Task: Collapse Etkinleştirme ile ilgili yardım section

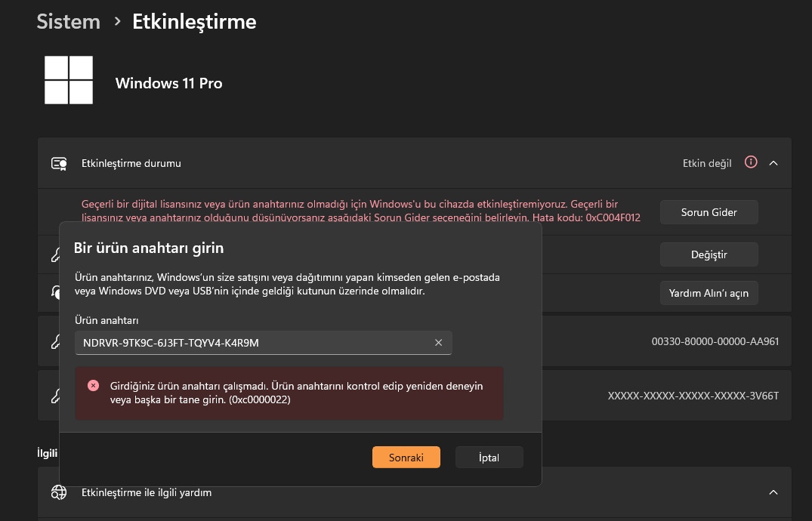Action: pyautogui.click(x=773, y=492)
